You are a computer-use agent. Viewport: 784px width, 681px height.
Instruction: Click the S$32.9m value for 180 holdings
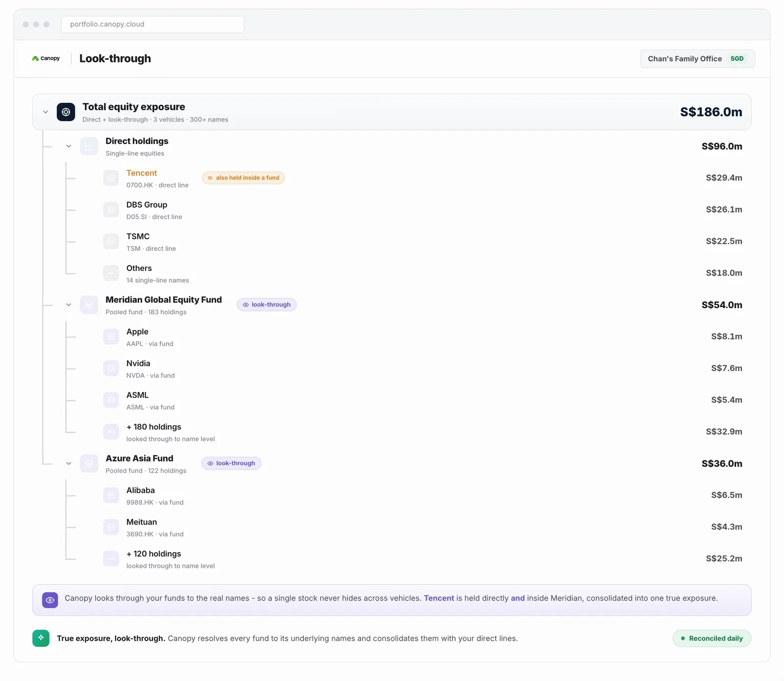point(724,432)
